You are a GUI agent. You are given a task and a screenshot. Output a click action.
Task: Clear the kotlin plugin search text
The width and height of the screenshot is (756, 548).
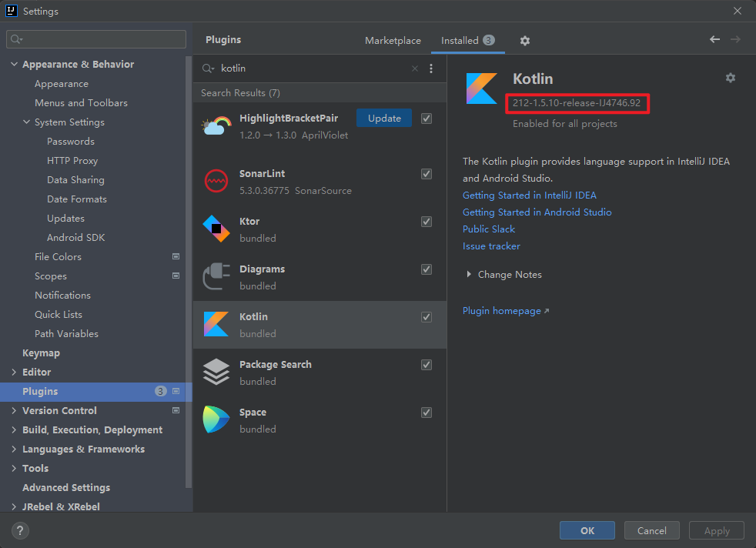pyautogui.click(x=415, y=68)
